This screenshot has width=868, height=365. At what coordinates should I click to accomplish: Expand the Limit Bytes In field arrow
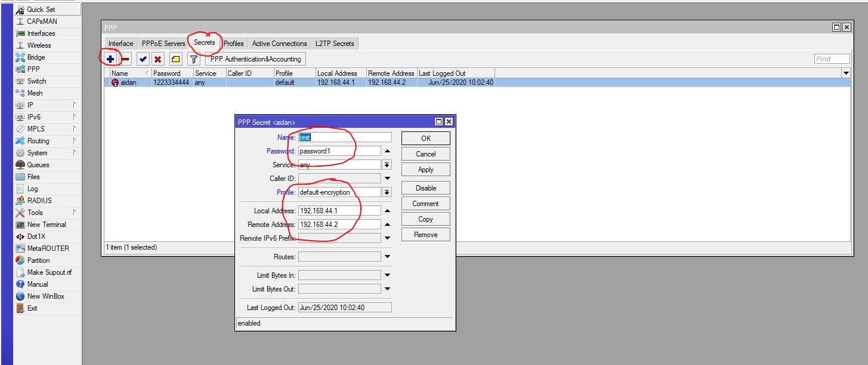(x=387, y=275)
